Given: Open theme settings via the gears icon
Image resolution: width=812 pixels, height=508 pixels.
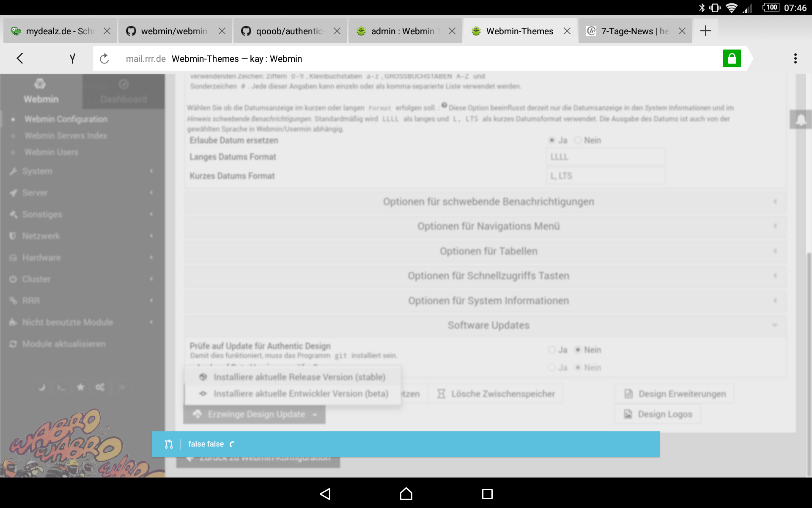Looking at the screenshot, I should [100, 387].
